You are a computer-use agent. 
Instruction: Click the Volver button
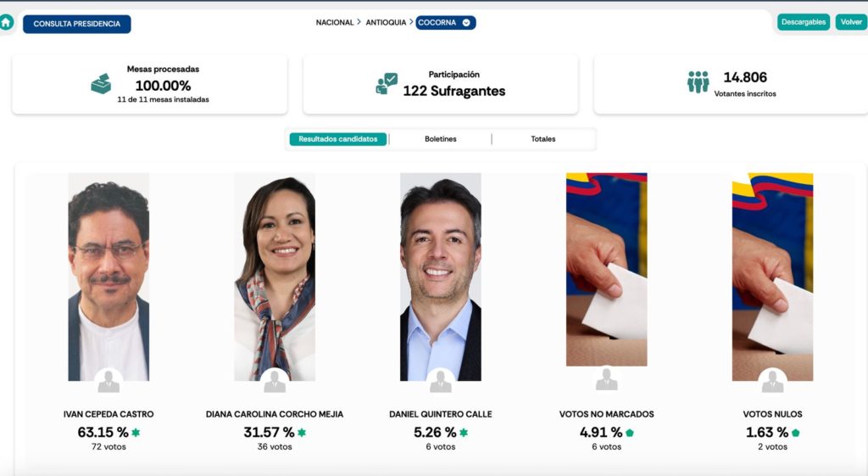pos(851,22)
